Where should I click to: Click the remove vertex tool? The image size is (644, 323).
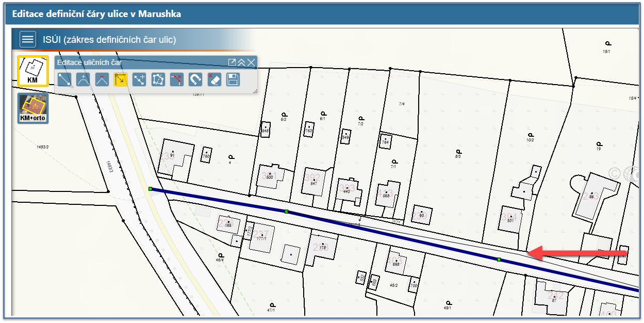point(102,79)
